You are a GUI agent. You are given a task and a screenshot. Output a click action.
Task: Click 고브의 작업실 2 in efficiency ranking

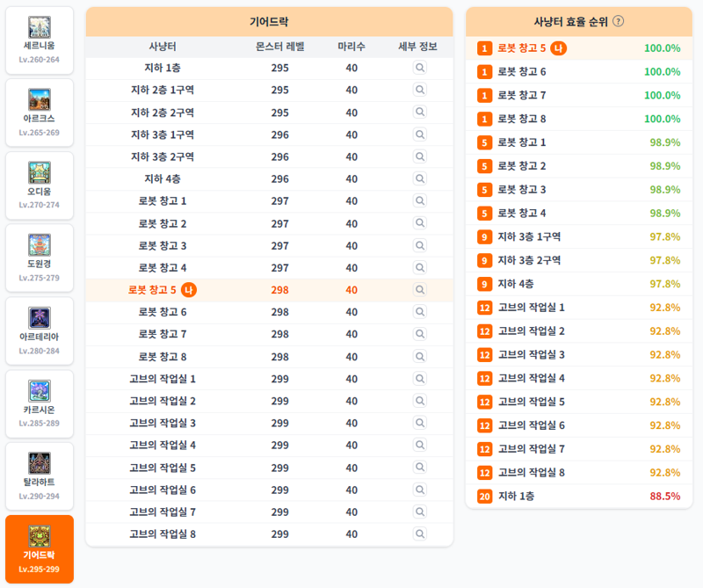click(x=579, y=331)
